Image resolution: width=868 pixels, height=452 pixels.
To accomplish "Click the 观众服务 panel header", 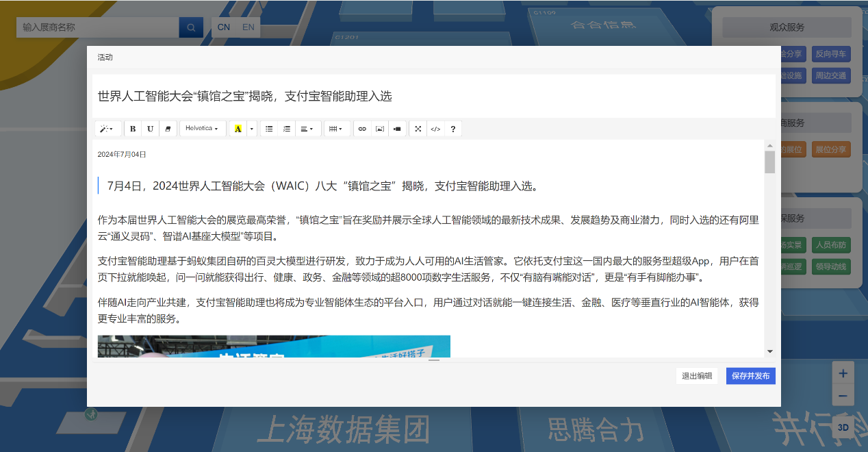I will tap(787, 27).
